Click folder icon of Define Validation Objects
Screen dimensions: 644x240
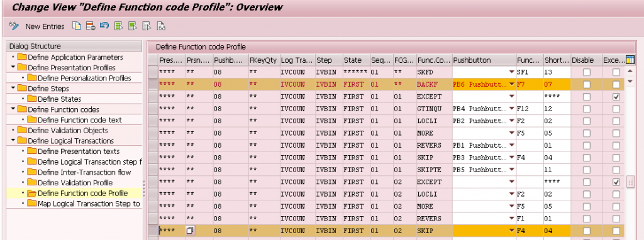22,131
